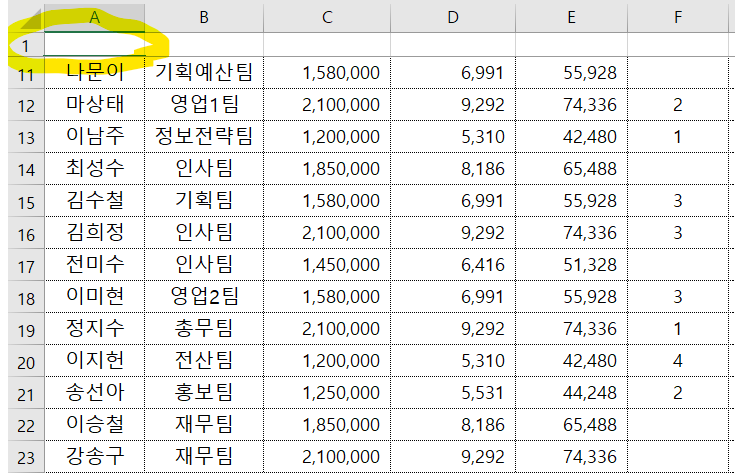Select row 21 header
Screen dimensions: 735x473
(x=26, y=393)
